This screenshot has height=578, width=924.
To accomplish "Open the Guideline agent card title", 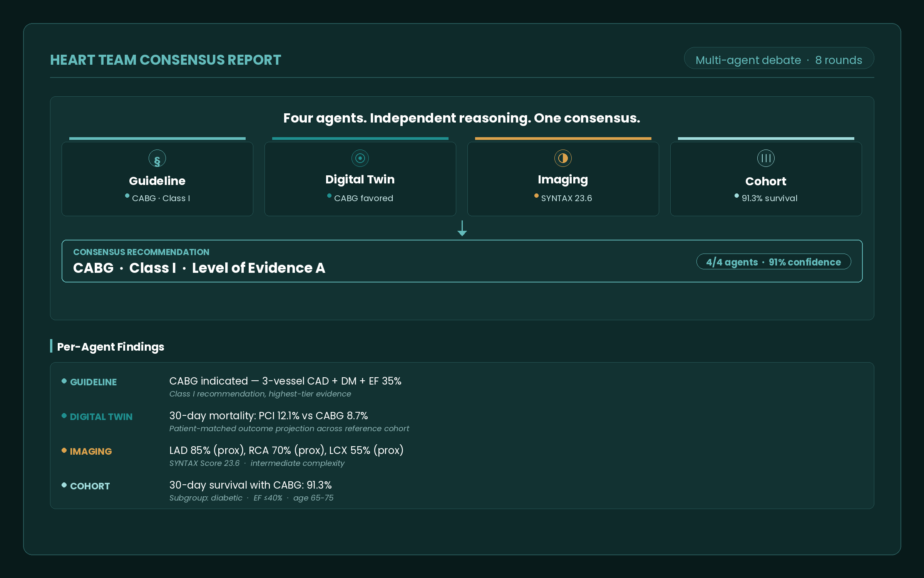I will tap(157, 181).
